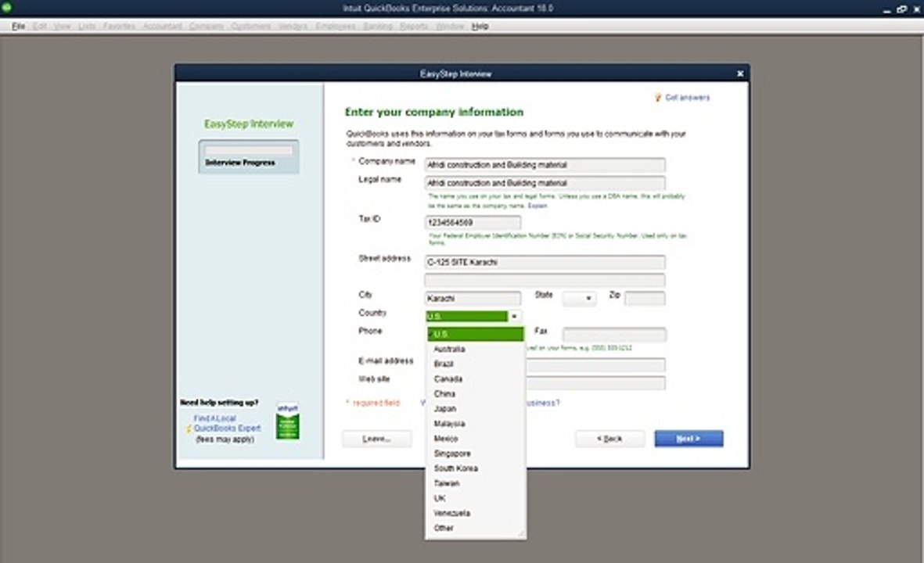Open the Company menu

[x=207, y=27]
